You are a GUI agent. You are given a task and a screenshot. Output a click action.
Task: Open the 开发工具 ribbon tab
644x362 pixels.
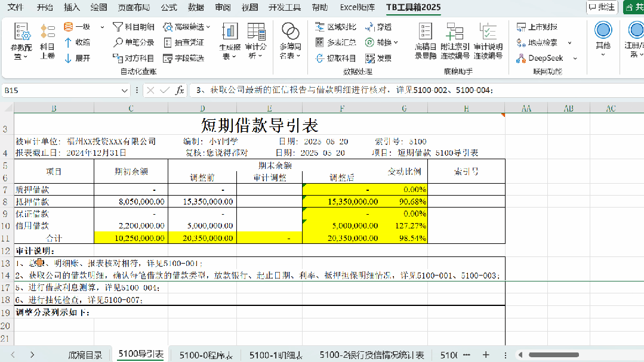pos(284,7)
